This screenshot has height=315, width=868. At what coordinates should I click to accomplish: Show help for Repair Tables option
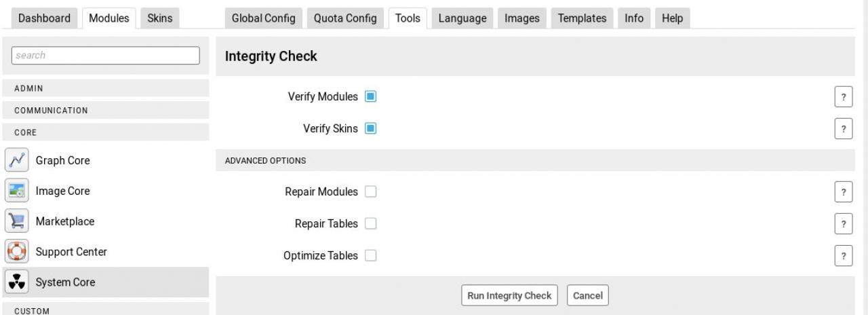tap(843, 224)
